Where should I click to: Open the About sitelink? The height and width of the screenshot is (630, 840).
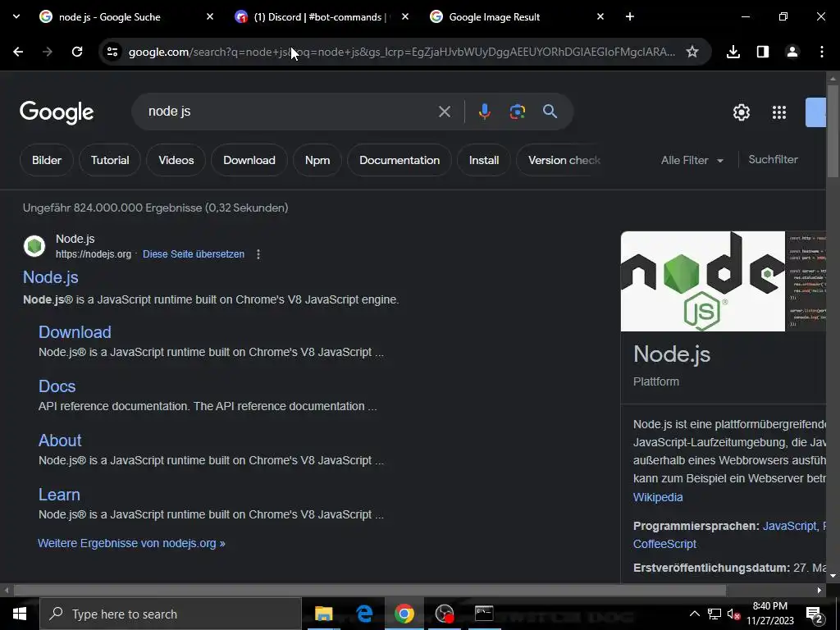59,441
